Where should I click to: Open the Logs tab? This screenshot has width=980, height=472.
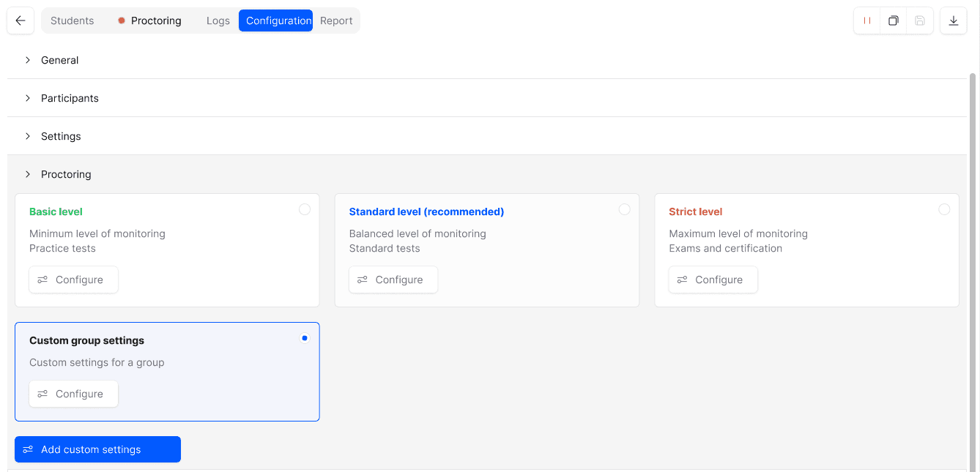point(218,20)
